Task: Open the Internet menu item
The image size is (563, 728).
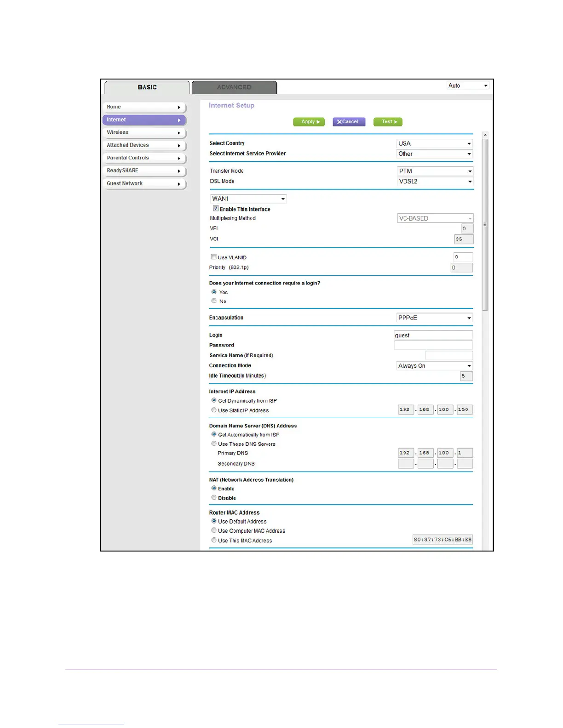Action: click(144, 120)
